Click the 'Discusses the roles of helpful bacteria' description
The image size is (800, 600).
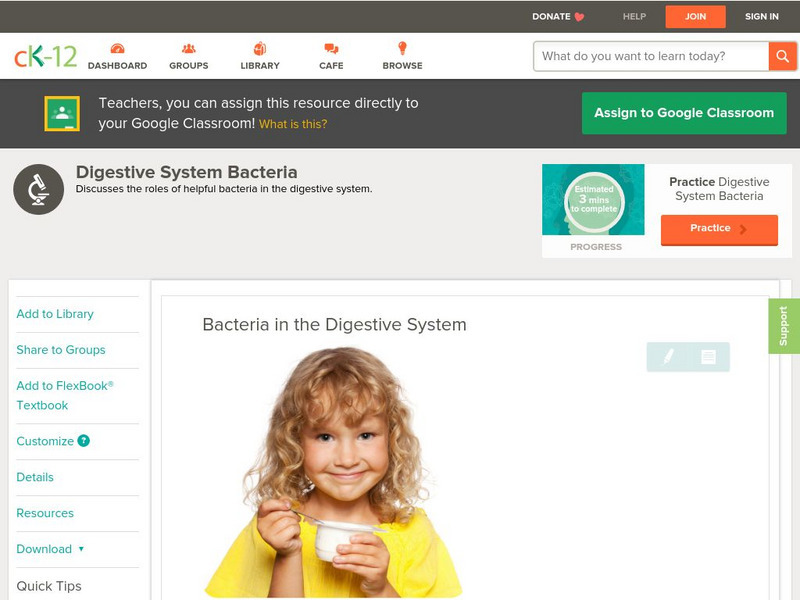[224, 189]
